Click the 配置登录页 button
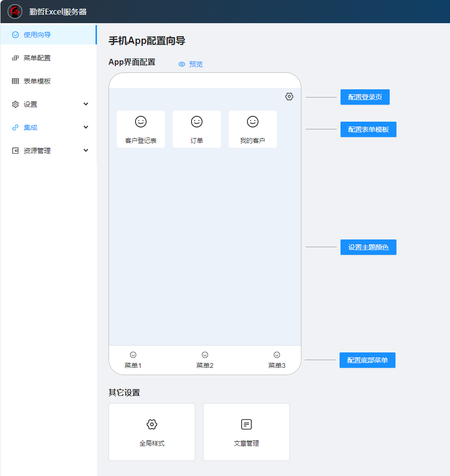The width and height of the screenshot is (450, 476). pyautogui.click(x=365, y=97)
